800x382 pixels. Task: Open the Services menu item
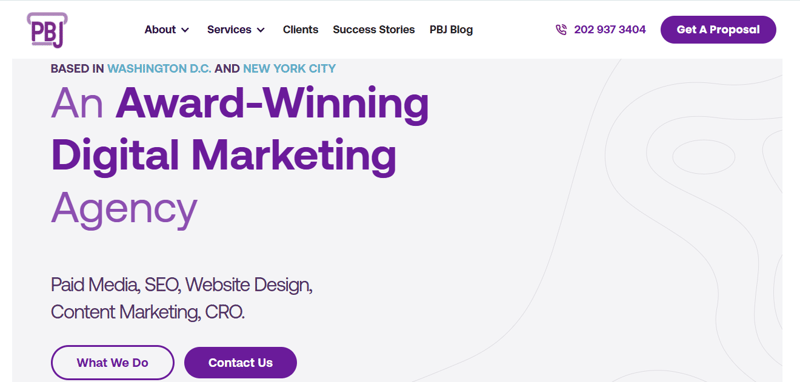click(x=229, y=30)
